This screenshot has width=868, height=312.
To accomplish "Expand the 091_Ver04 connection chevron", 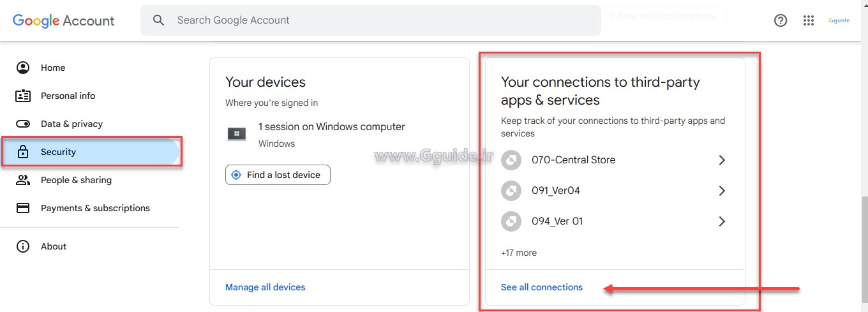I will [x=722, y=191].
